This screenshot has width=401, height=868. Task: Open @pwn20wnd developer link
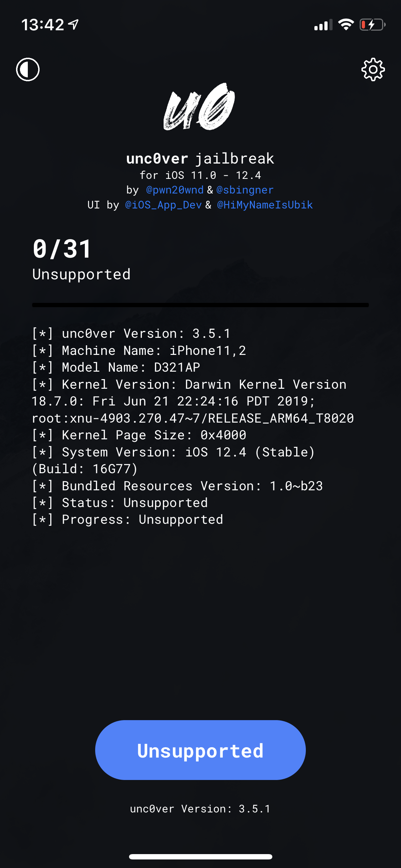(174, 190)
